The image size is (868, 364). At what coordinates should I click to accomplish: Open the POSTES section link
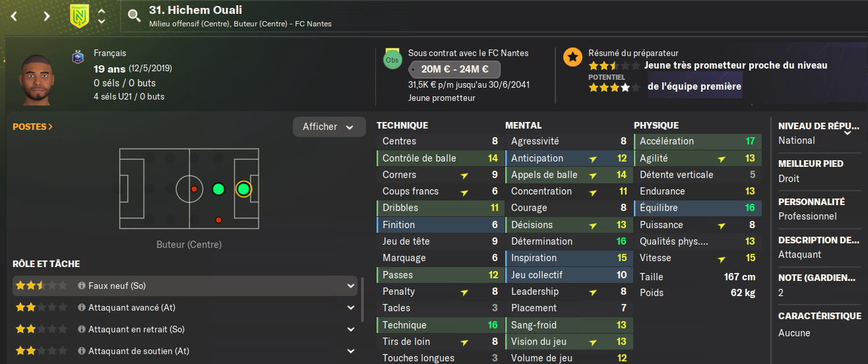point(33,127)
